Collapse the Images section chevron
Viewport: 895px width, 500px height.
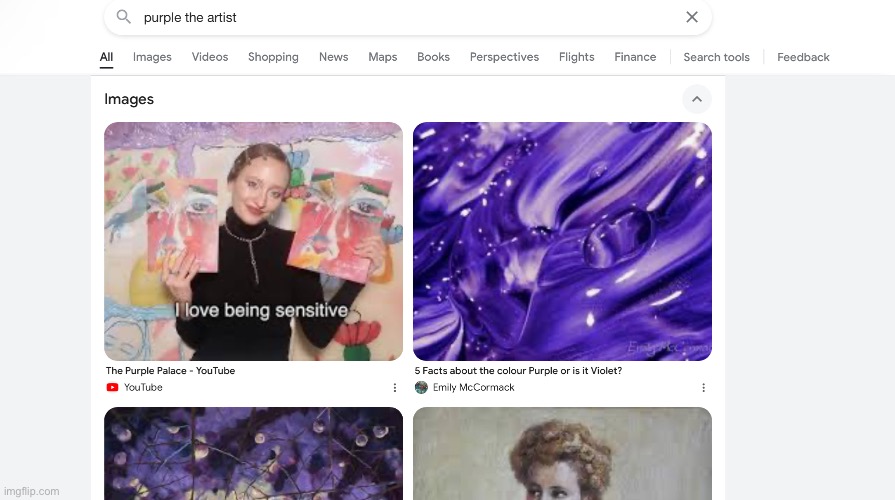pos(696,99)
